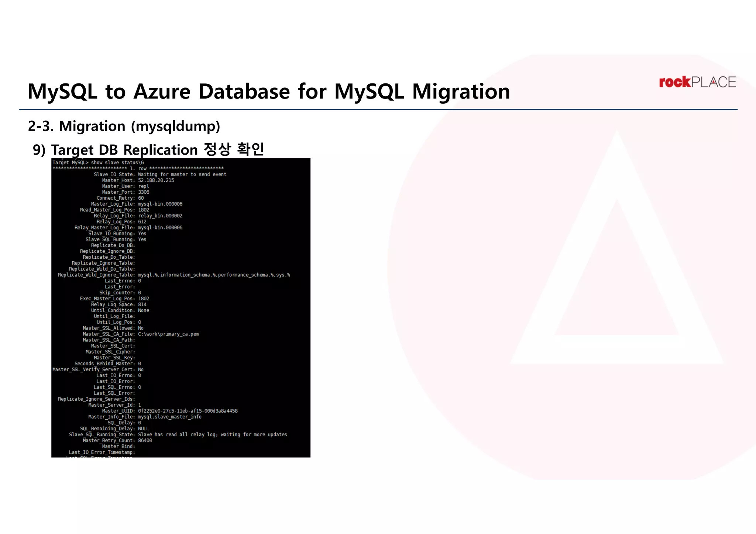Select the subheading '9) Target DB Replication 정상 확인'
This screenshot has height=534, width=756.
pyautogui.click(x=148, y=149)
